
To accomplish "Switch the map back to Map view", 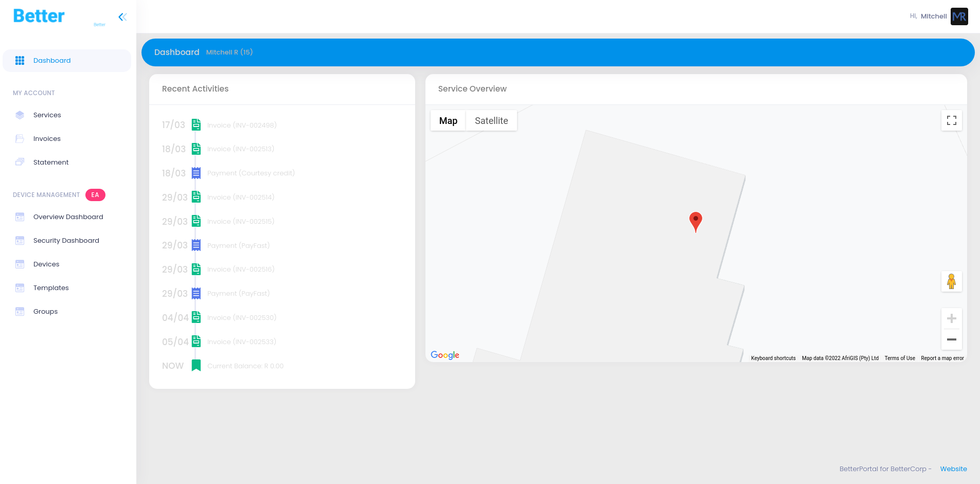I will click(x=448, y=120).
